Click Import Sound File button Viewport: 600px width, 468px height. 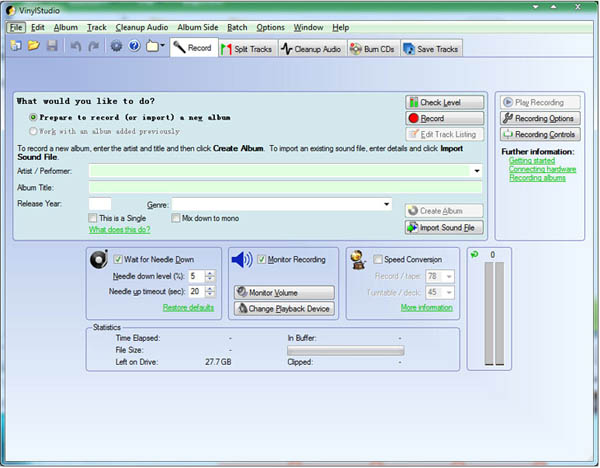pyautogui.click(x=444, y=228)
